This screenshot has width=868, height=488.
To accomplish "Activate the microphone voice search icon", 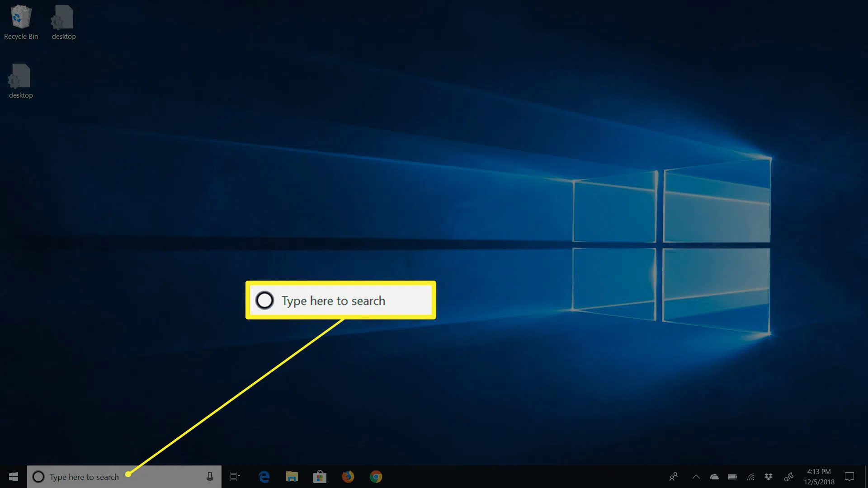I will 210,477.
